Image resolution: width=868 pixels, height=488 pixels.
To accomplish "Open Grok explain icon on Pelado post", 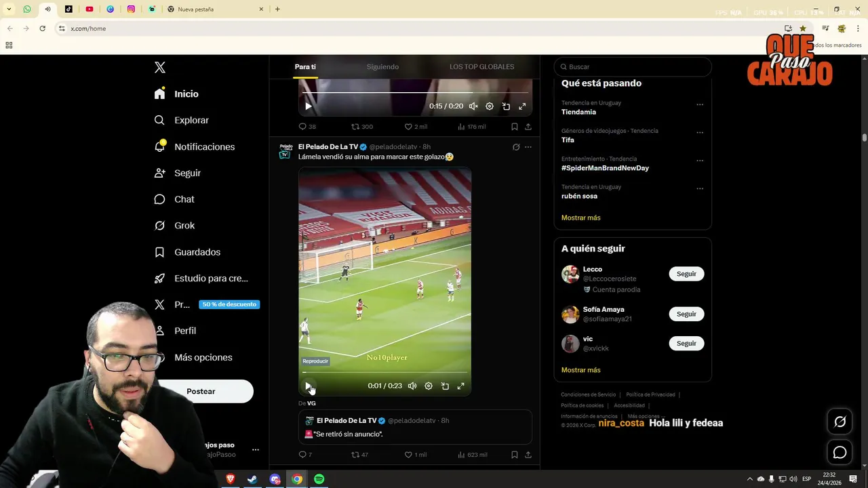I will pyautogui.click(x=516, y=147).
